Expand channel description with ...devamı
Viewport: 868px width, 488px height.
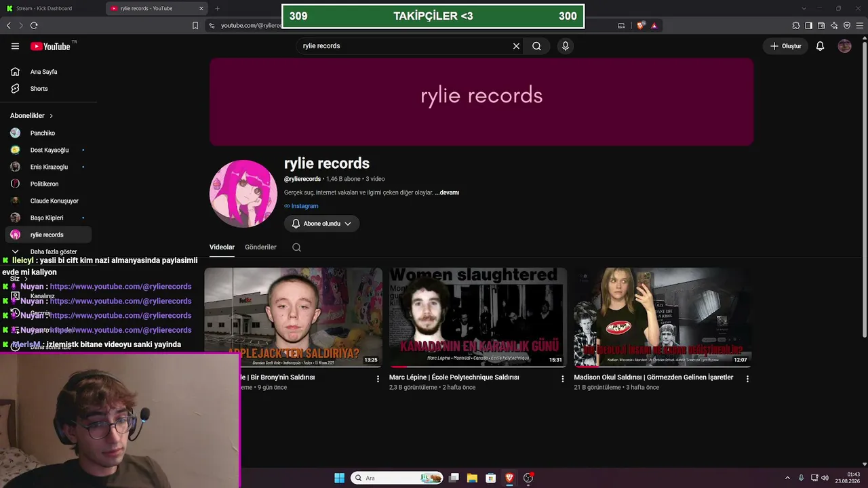[447, 192]
